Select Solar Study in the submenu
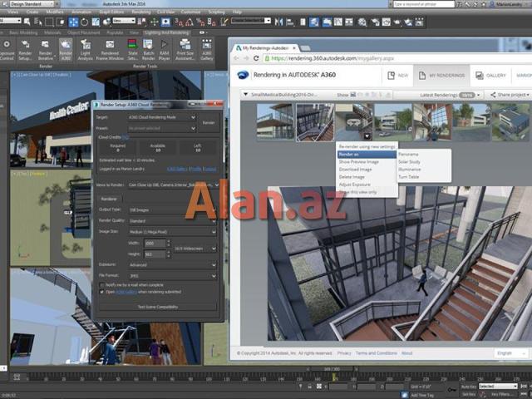 pos(409,162)
